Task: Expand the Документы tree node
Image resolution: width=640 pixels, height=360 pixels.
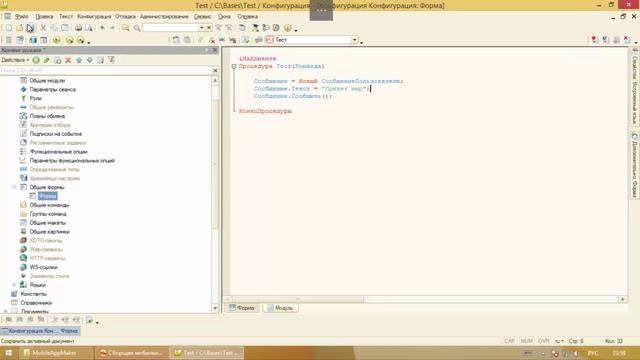Action: pos(6,311)
